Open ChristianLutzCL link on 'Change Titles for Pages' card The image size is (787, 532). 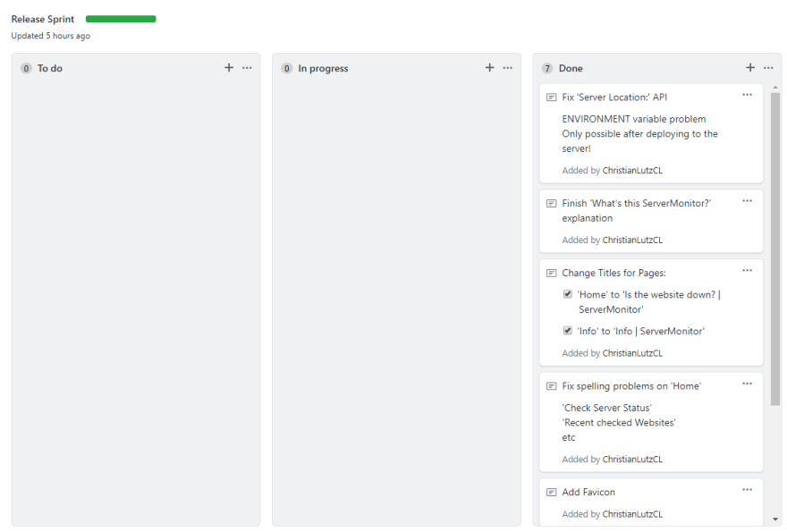pos(632,353)
